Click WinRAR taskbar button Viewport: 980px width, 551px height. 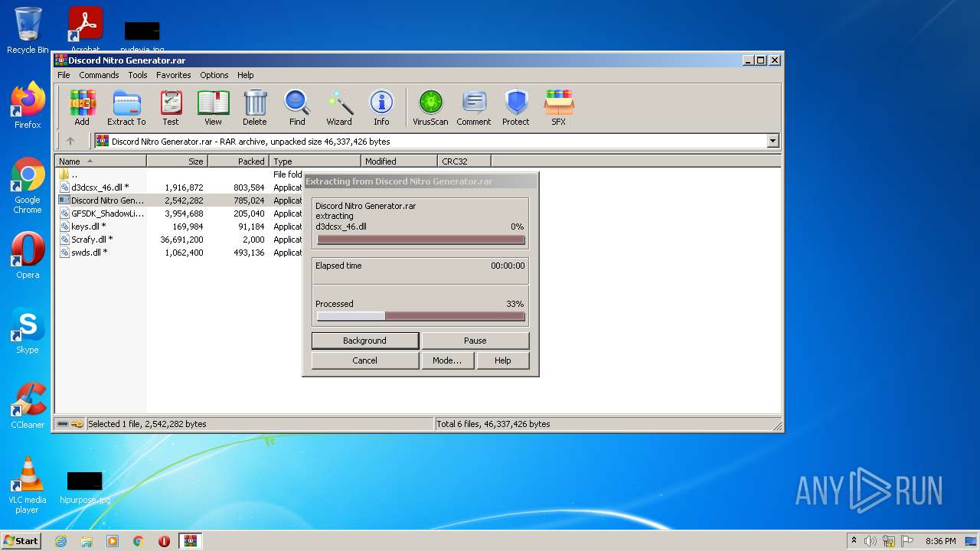click(190, 541)
